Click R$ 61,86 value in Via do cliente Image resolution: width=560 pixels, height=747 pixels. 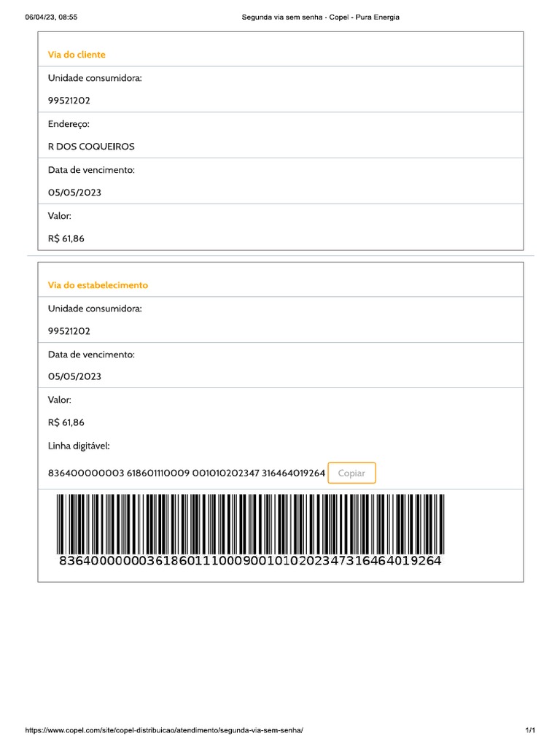click(66, 239)
